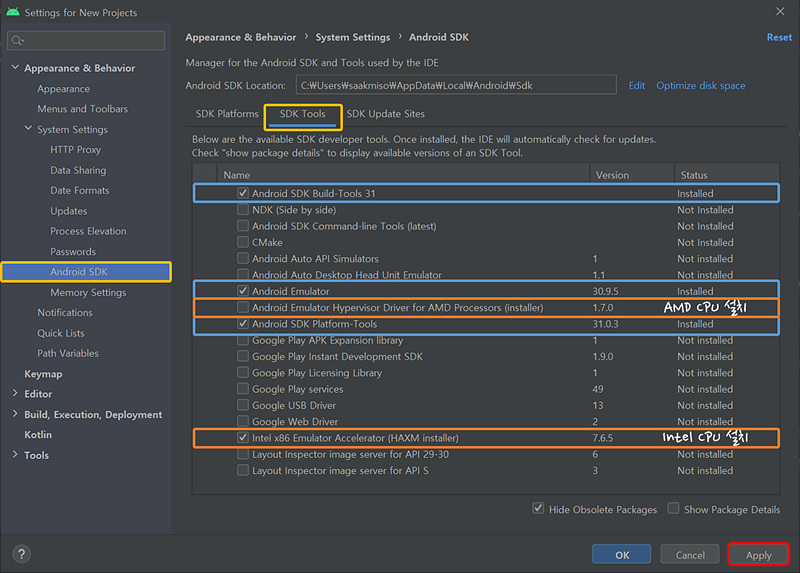Check Layout Inspector image server for API S

pyautogui.click(x=243, y=470)
